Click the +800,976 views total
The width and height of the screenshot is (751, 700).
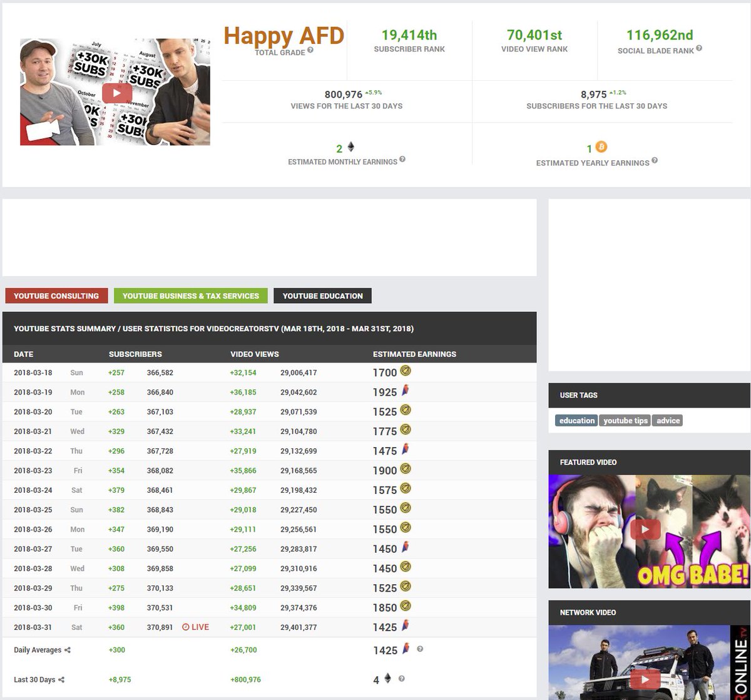coord(245,679)
